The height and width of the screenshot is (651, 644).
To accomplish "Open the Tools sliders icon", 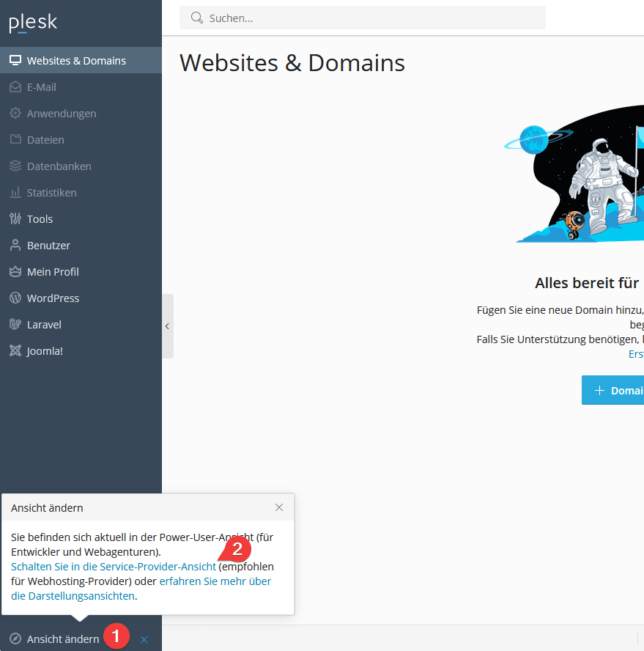I will pos(15,218).
